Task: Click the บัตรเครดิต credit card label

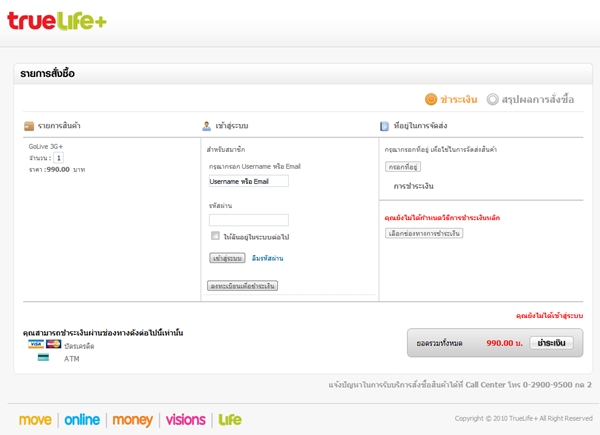Action: pyautogui.click(x=79, y=346)
